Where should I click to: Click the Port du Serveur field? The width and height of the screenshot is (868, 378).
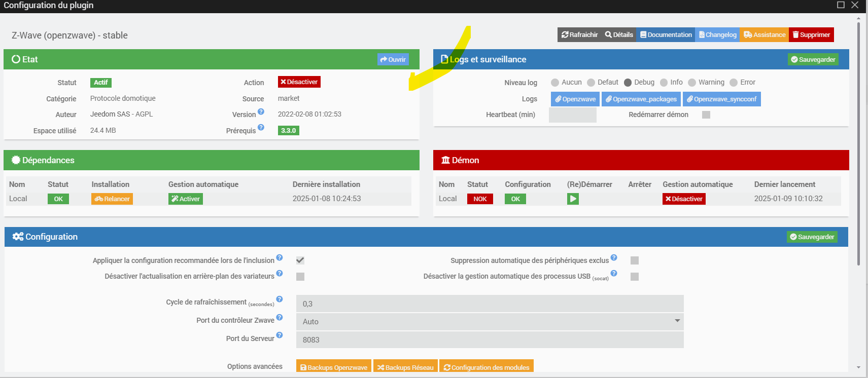[x=490, y=339]
